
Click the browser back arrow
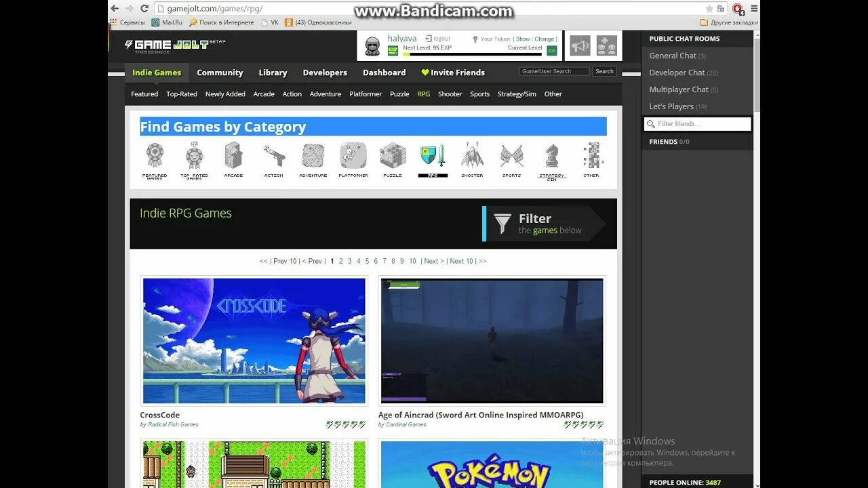[115, 8]
